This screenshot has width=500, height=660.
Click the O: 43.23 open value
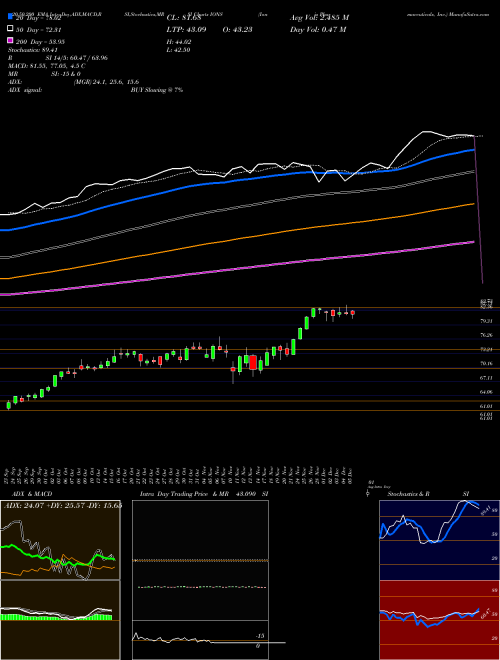pos(237,29)
